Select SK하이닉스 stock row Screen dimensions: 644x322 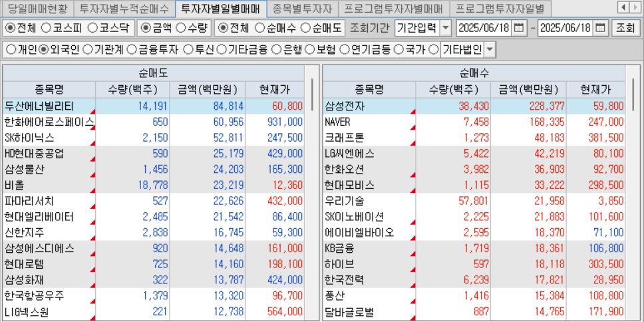[x=154, y=138]
